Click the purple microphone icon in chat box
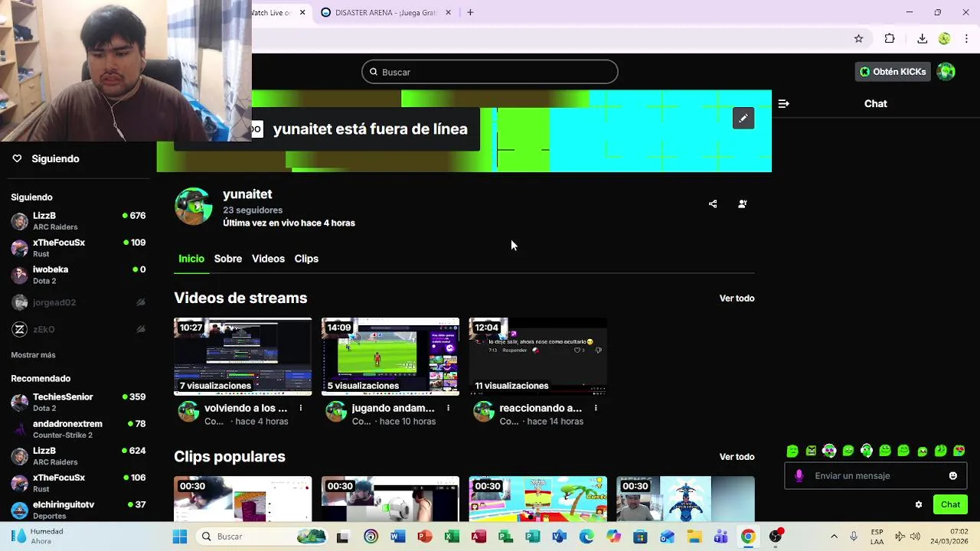The height and width of the screenshot is (551, 980). coord(799,475)
